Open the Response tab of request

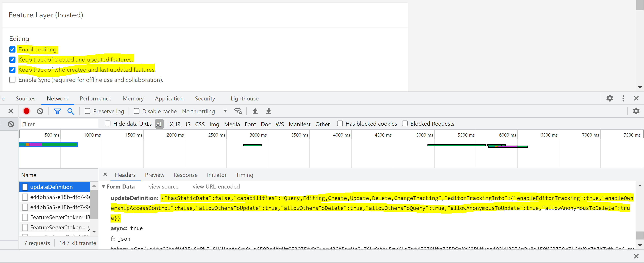(185, 175)
